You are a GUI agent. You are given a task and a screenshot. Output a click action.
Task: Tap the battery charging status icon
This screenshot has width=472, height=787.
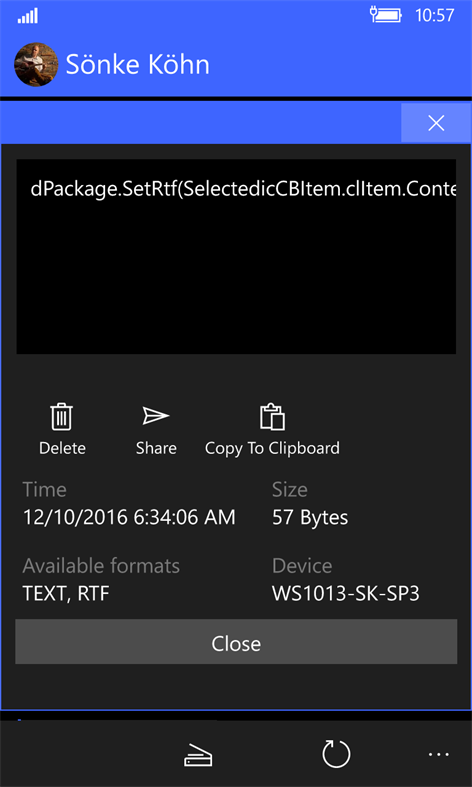click(386, 15)
